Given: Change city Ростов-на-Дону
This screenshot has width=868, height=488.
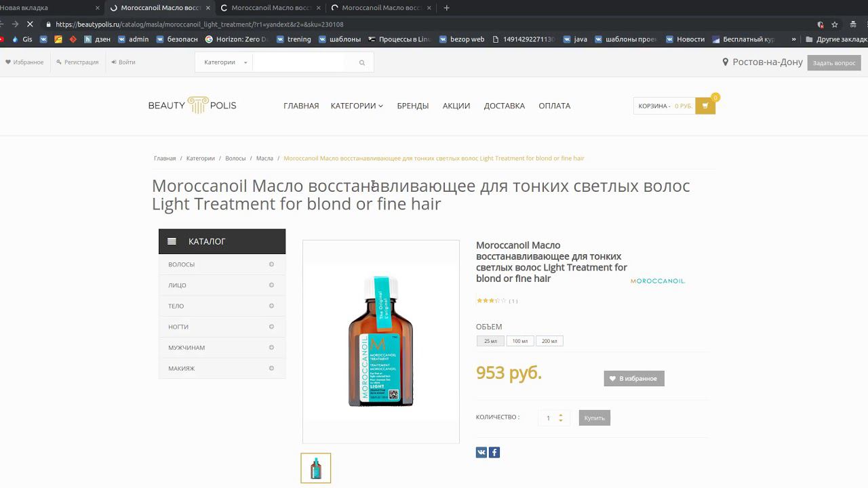Looking at the screenshot, I should [x=763, y=62].
